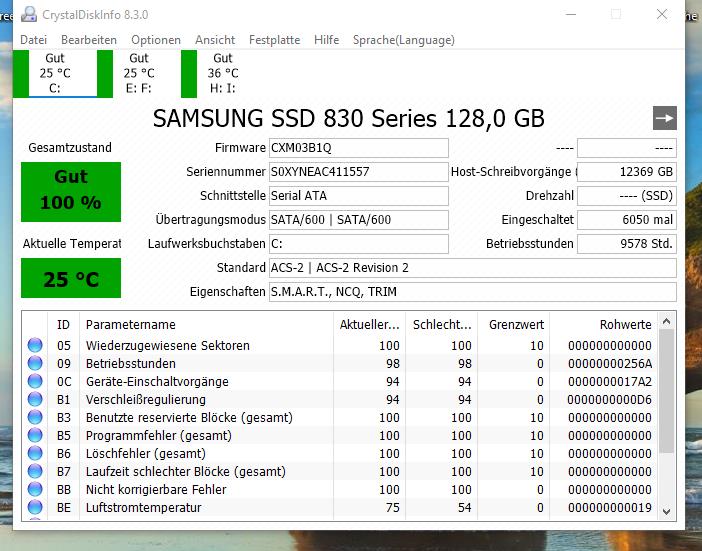This screenshot has width=702, height=551.
Task: Click the Betriebsstunden 9578 Std. value
Action: 627,244
